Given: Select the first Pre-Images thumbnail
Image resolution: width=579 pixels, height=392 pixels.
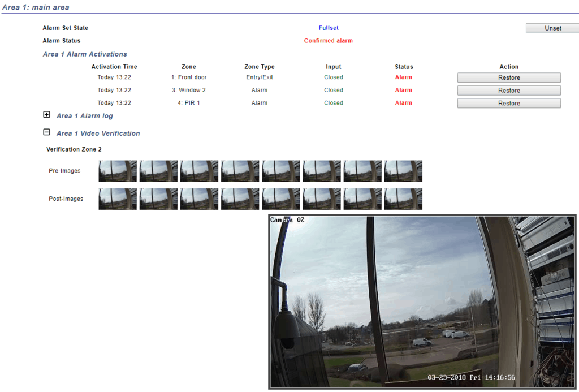Looking at the screenshot, I should [x=117, y=170].
